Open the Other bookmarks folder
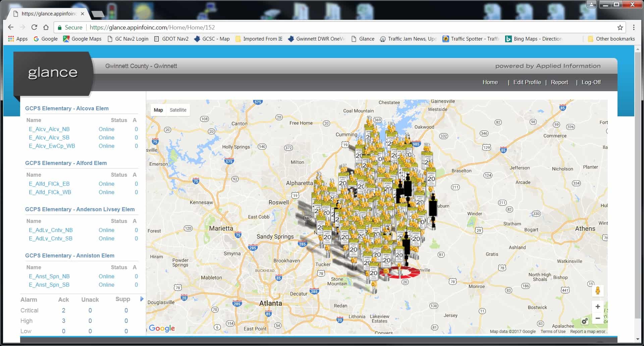 [611, 39]
